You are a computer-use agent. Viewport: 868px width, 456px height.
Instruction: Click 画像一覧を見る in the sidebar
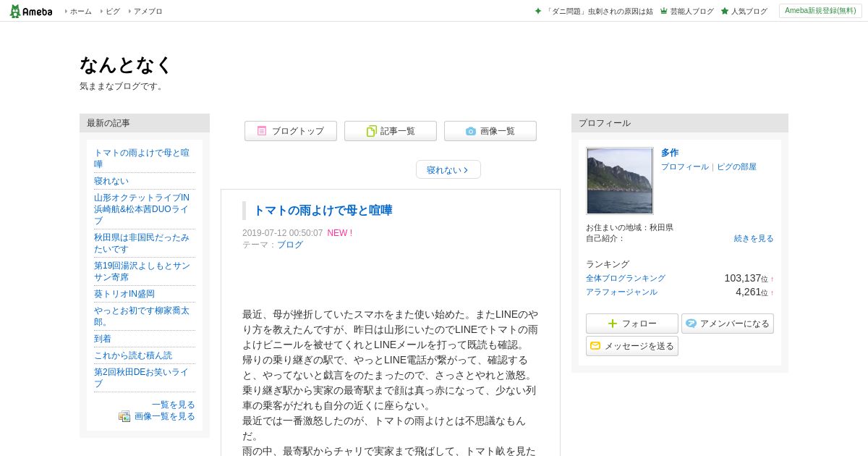click(x=165, y=416)
